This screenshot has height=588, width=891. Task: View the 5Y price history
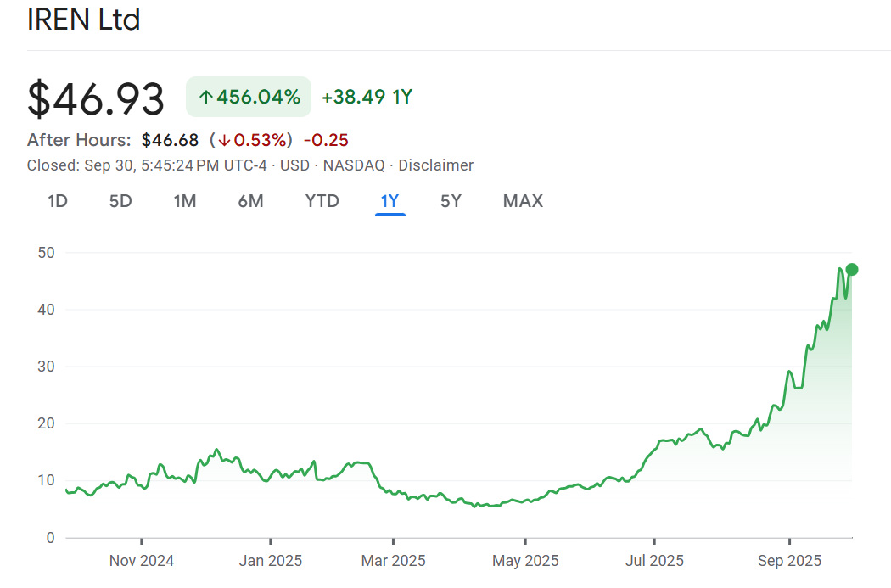[x=451, y=201]
